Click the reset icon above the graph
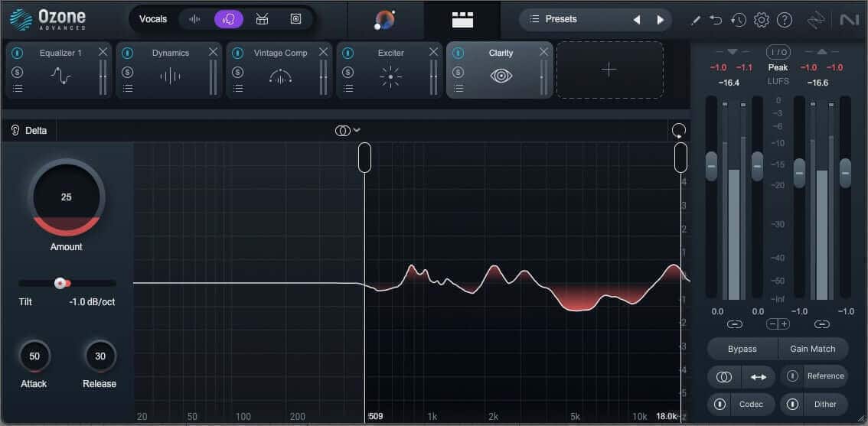The image size is (868, 426). 679,131
